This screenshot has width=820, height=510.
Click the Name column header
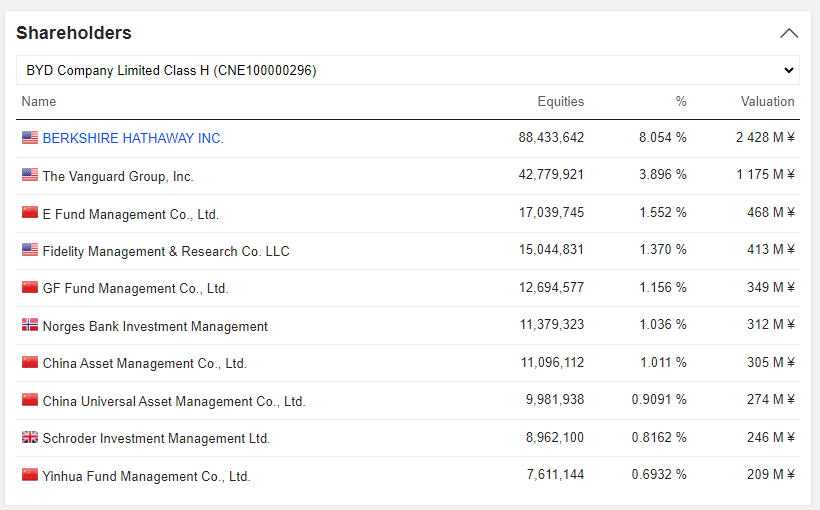(x=39, y=101)
